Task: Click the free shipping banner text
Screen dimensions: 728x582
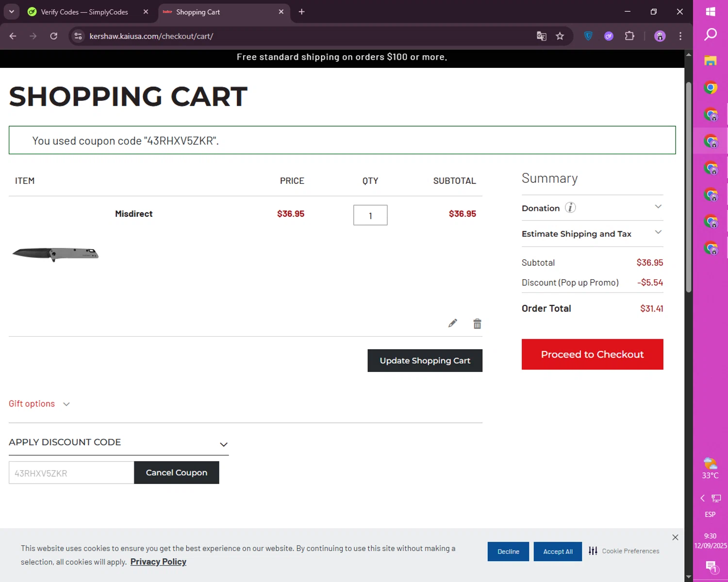Action: click(342, 57)
